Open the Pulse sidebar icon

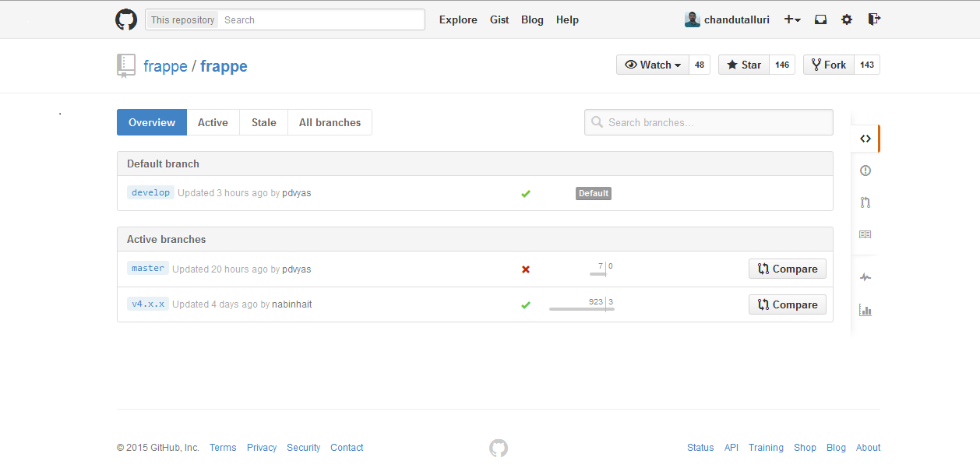865,277
